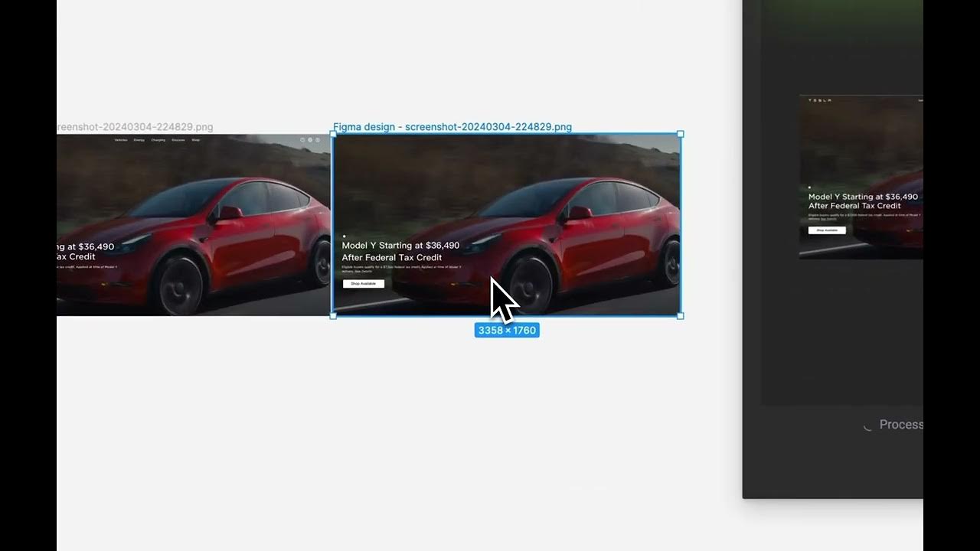Click the Shop nav item in the left image
This screenshot has height=551, width=980.
pos(195,140)
